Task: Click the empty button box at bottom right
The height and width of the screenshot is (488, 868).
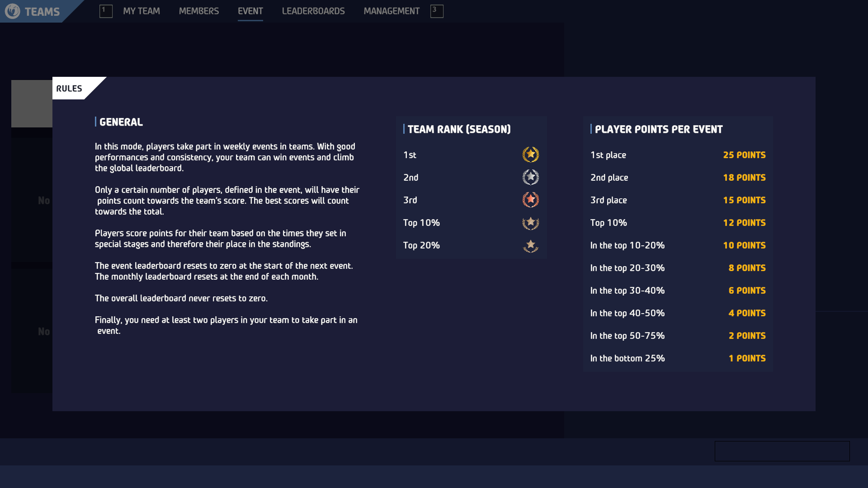Action: (x=782, y=451)
